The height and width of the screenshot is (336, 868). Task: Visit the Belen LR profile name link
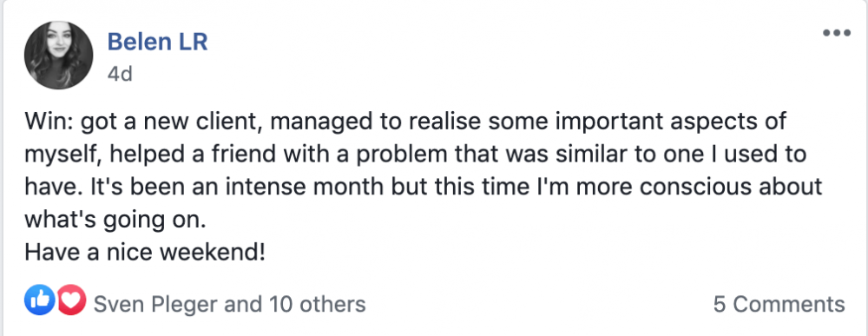157,42
